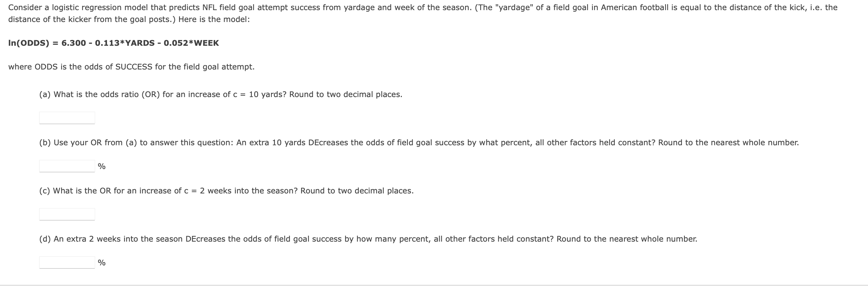Click the % symbol next to part (d) box
The height and width of the screenshot is (287, 868).
tap(101, 262)
